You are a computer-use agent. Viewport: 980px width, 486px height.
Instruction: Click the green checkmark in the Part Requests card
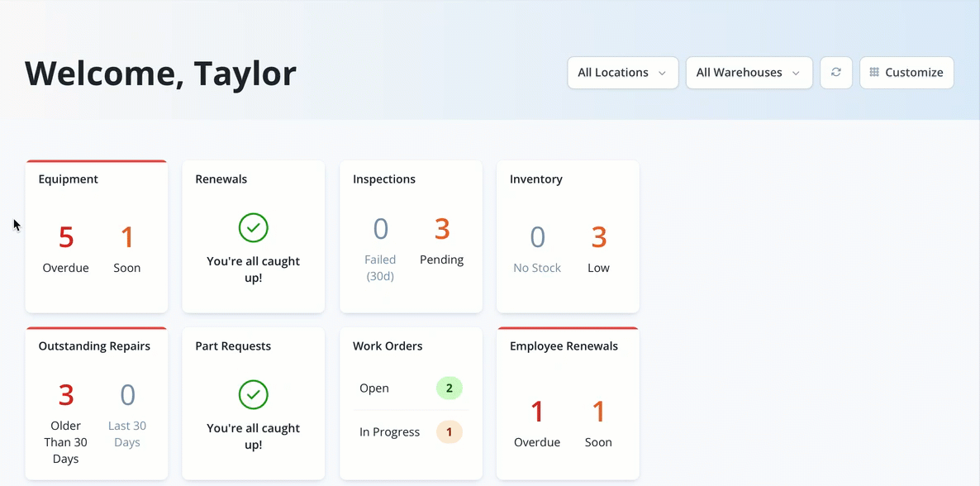point(253,395)
